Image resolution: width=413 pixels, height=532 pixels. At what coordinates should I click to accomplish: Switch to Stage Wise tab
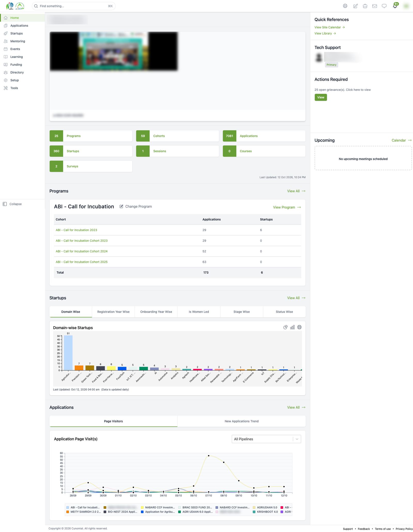click(x=242, y=312)
